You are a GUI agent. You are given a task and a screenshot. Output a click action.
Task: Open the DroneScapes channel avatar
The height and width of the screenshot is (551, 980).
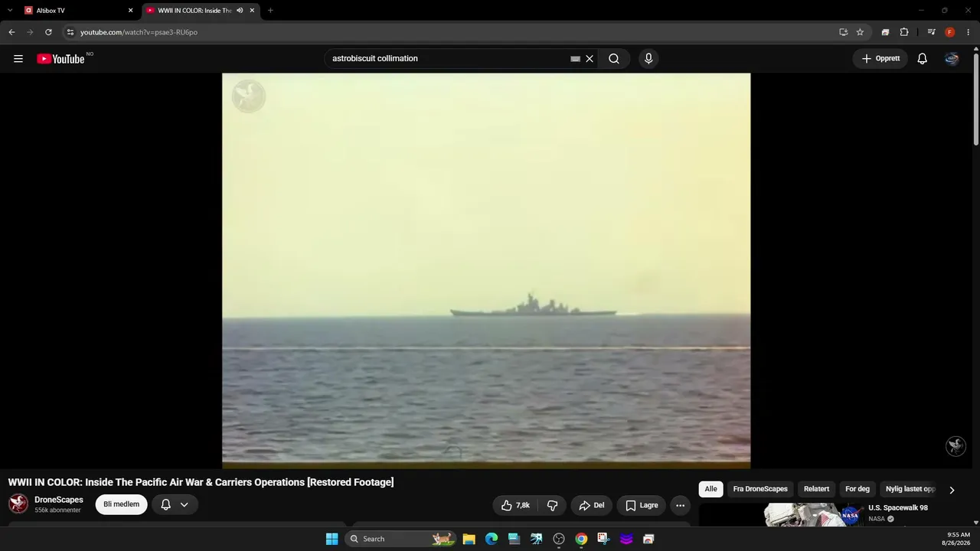click(x=18, y=504)
